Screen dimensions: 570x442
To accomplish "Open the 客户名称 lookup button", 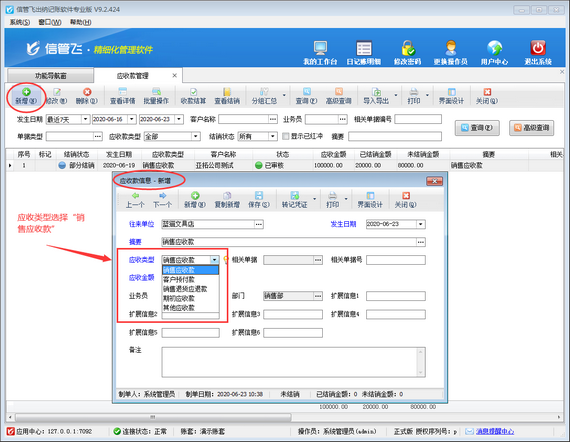I will click(273, 119).
